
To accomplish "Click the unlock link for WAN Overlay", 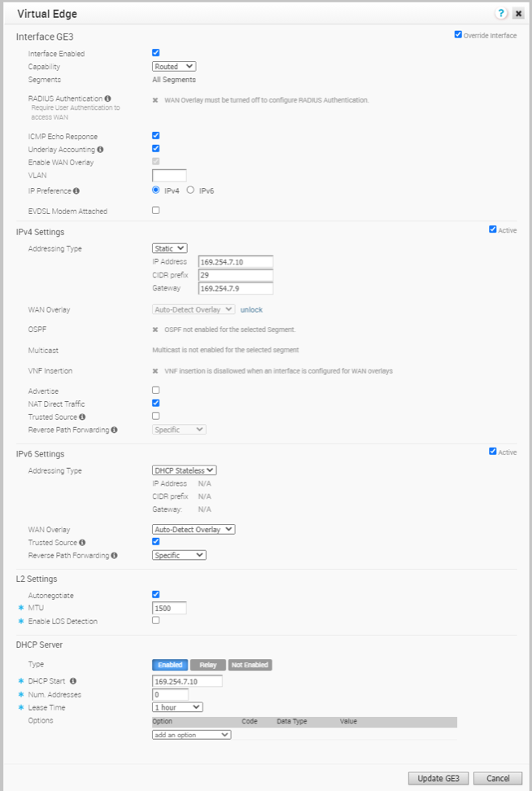I will click(251, 310).
